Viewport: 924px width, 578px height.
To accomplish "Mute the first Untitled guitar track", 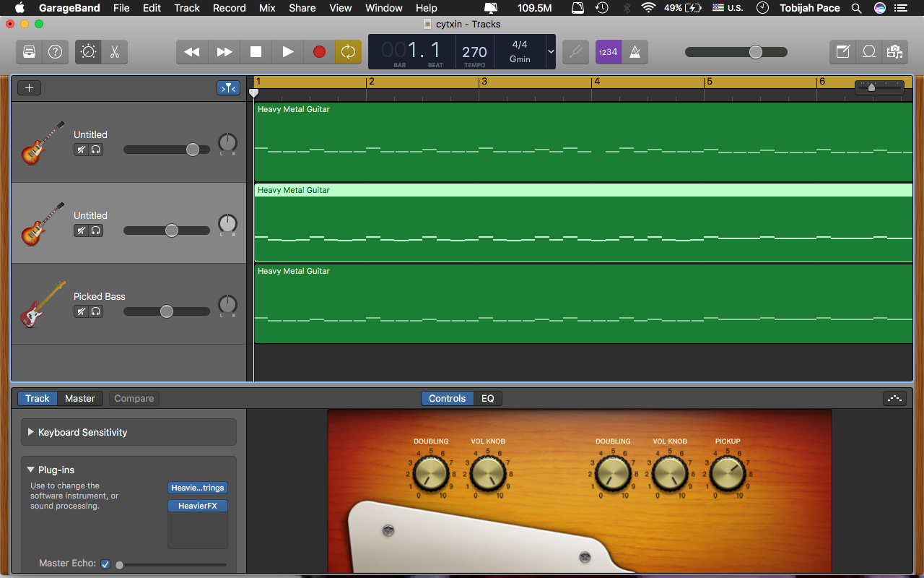I will tap(81, 150).
